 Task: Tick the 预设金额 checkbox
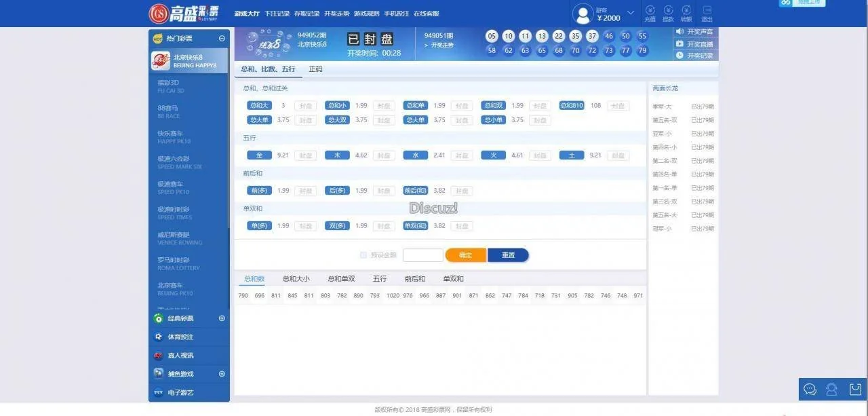click(x=363, y=255)
